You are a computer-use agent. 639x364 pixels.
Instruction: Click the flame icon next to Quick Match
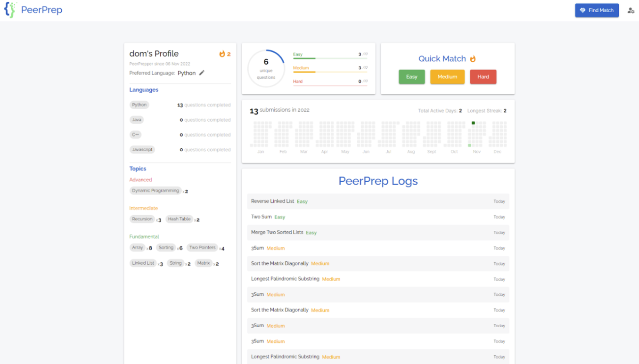pos(473,59)
